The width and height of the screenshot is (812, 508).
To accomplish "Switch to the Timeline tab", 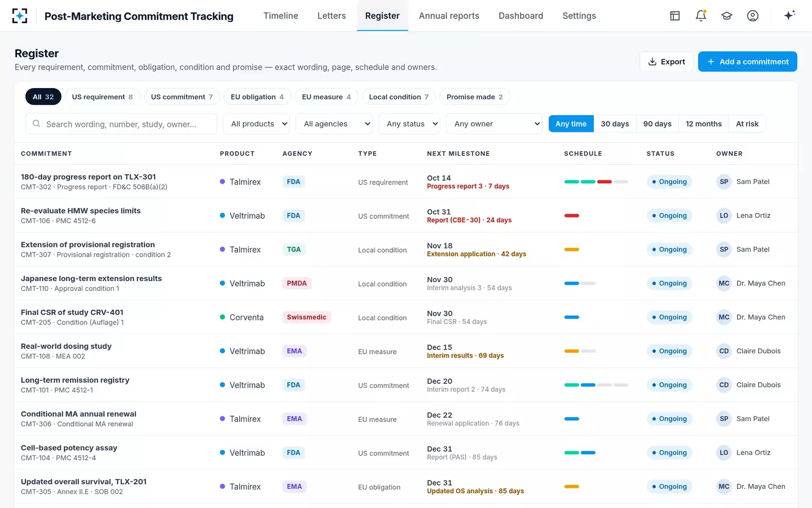I will [x=281, y=16].
